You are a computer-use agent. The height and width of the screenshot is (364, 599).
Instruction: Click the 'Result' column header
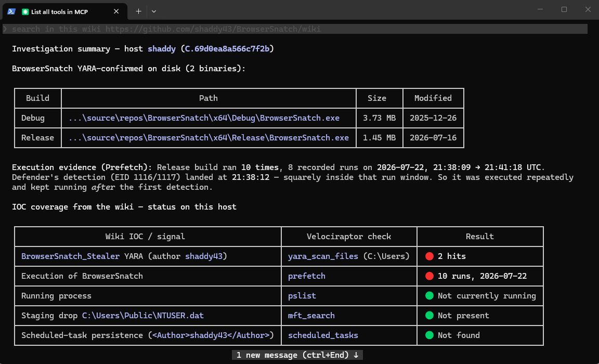point(480,237)
